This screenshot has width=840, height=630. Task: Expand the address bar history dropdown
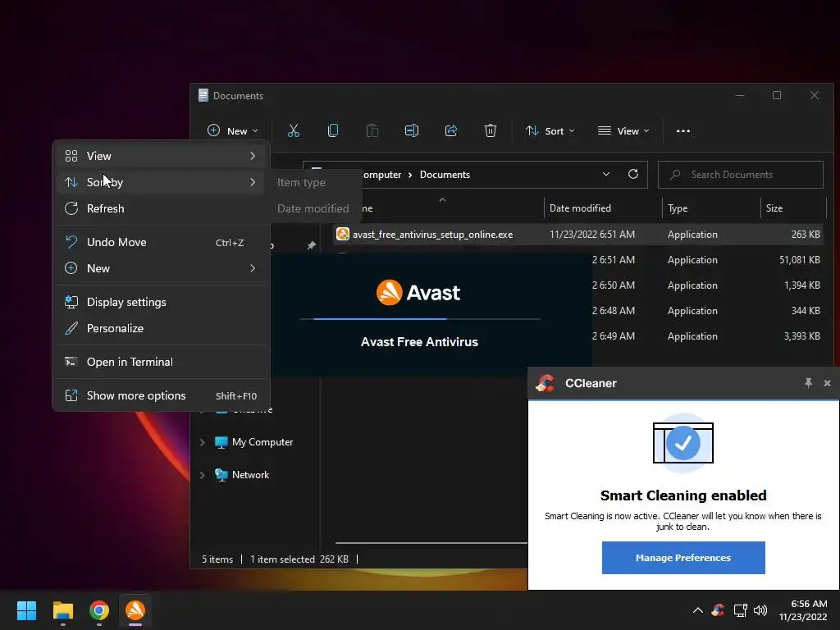coord(606,174)
